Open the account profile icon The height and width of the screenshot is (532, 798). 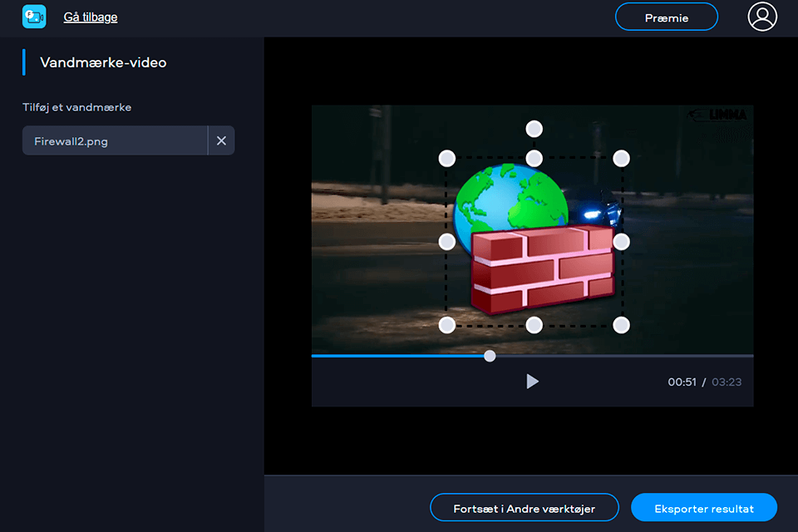762,16
